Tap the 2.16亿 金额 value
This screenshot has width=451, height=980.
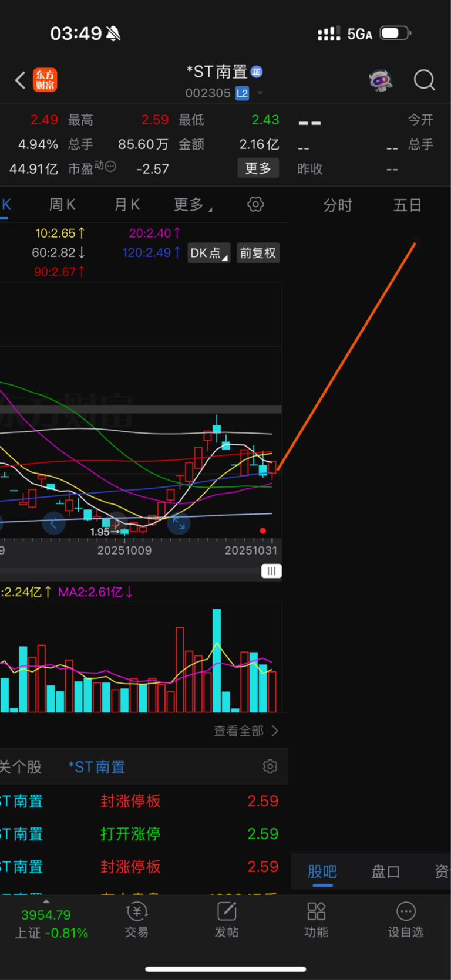point(259,144)
